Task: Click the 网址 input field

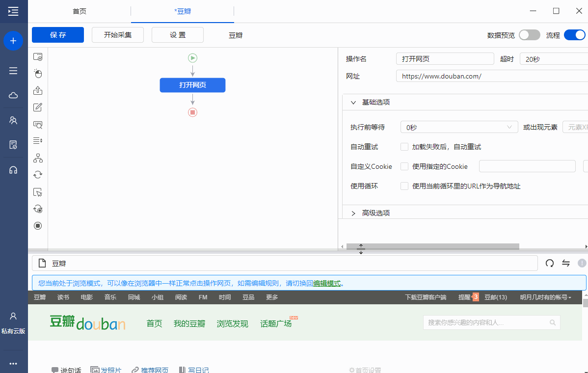Action: (492, 76)
